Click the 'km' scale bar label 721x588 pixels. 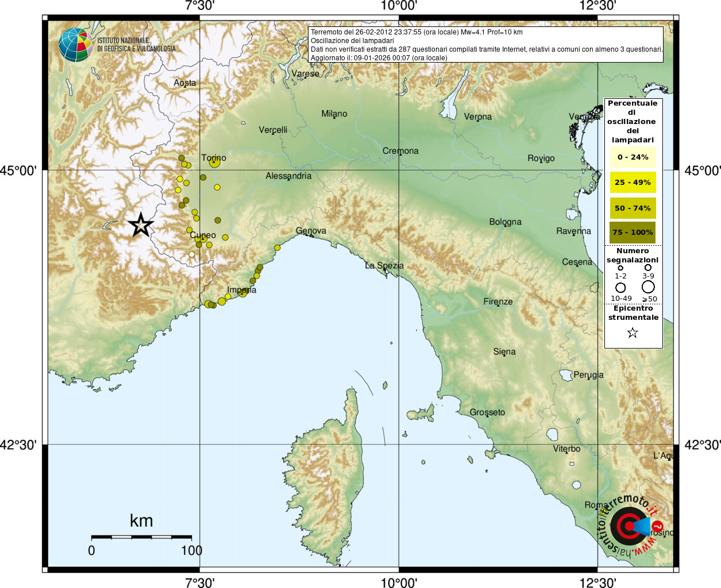(x=141, y=521)
